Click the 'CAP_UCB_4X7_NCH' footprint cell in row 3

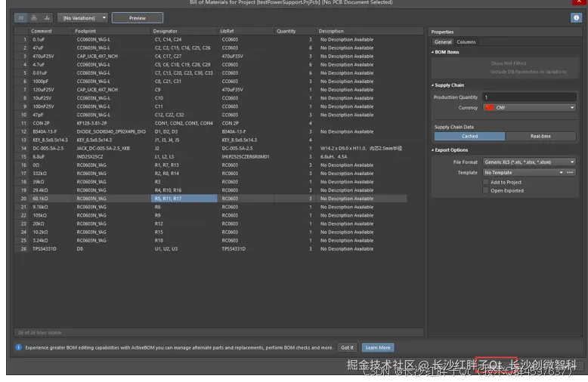[x=112, y=56]
